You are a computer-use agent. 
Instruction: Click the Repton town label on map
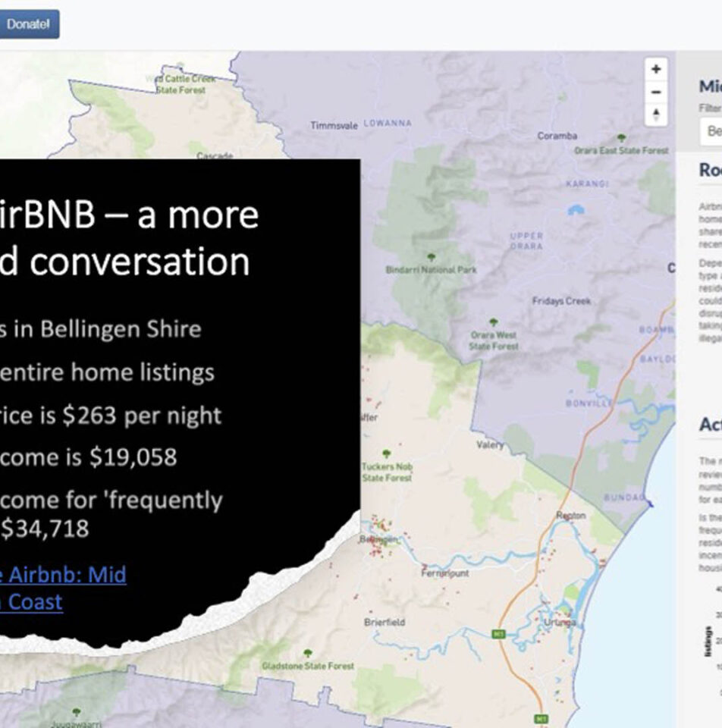(x=570, y=516)
